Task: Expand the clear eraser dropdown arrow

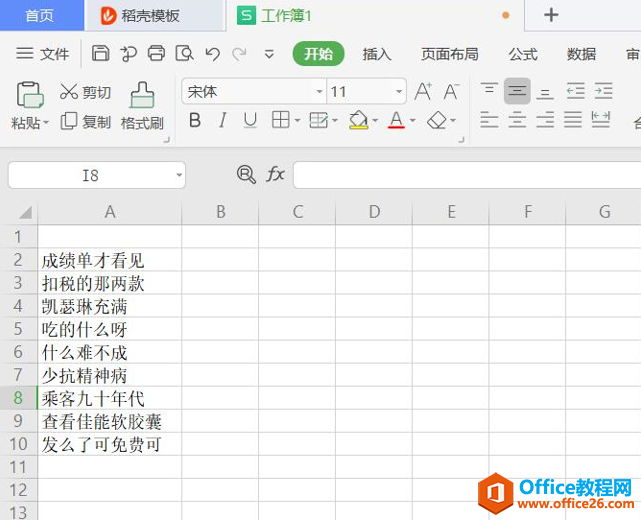Action: (x=453, y=121)
